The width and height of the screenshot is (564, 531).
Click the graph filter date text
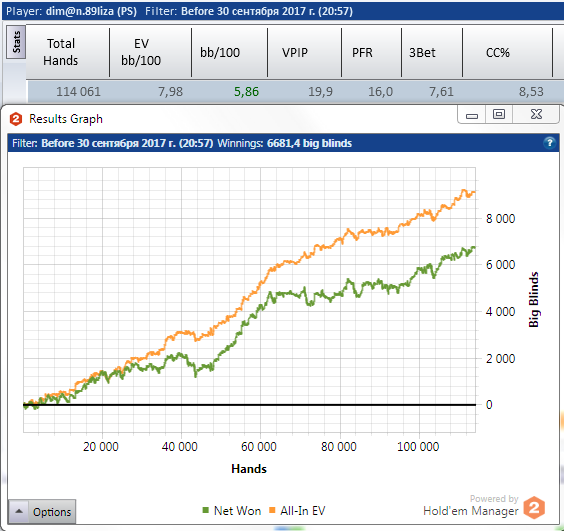click(x=127, y=143)
